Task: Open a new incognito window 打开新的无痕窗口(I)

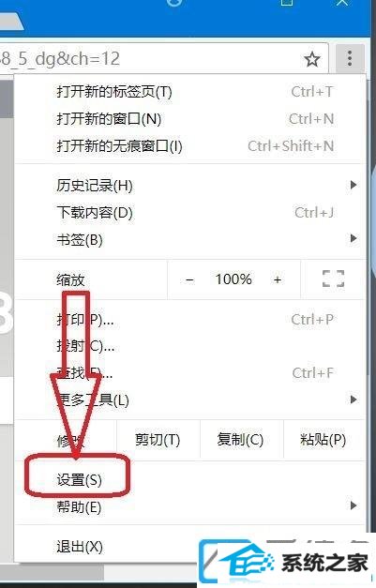Action: pyautogui.click(x=189, y=146)
